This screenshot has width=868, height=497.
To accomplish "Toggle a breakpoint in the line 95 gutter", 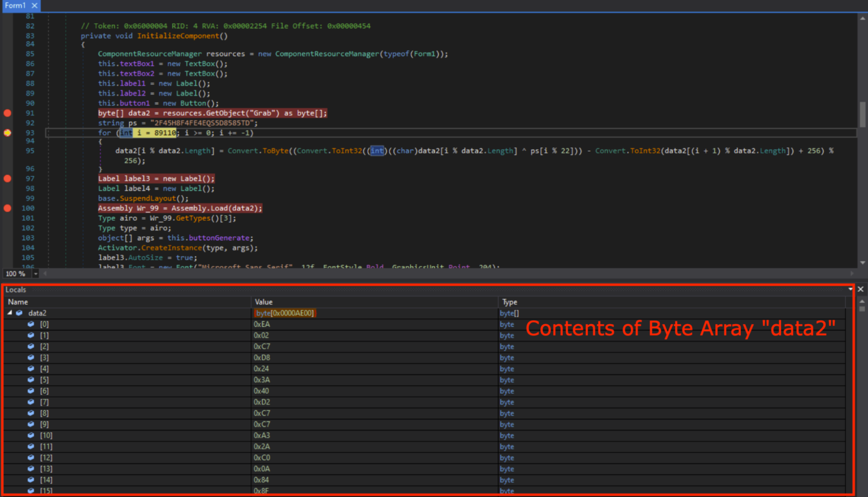I will click(x=7, y=151).
